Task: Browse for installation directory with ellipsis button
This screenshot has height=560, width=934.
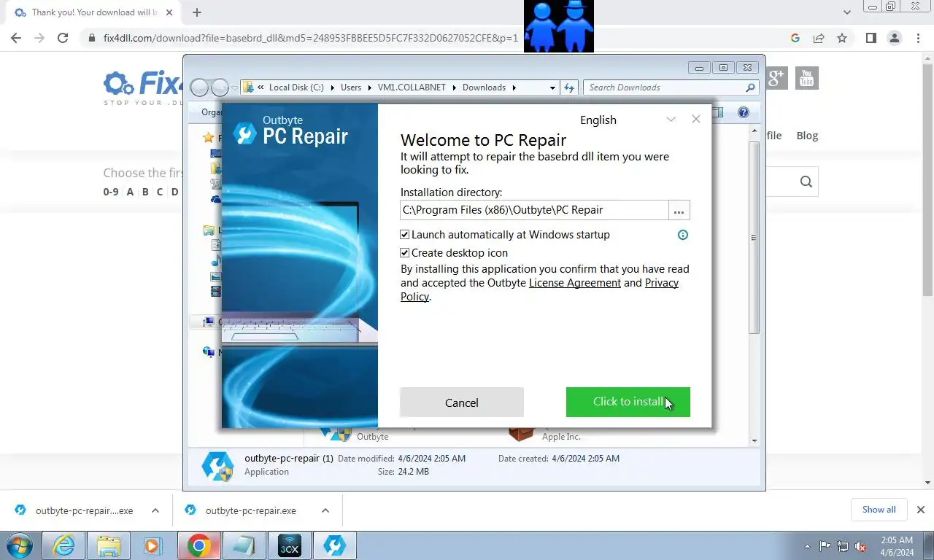Action: (x=679, y=210)
